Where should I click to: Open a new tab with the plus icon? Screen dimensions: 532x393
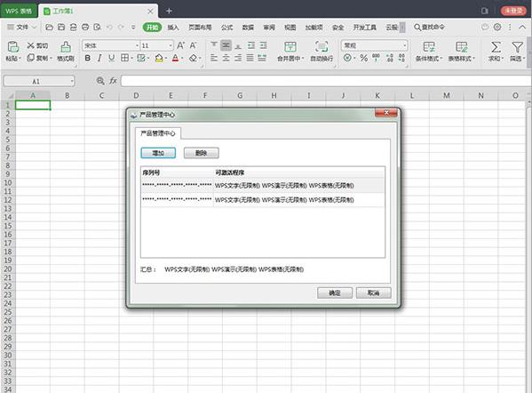[x=169, y=11]
